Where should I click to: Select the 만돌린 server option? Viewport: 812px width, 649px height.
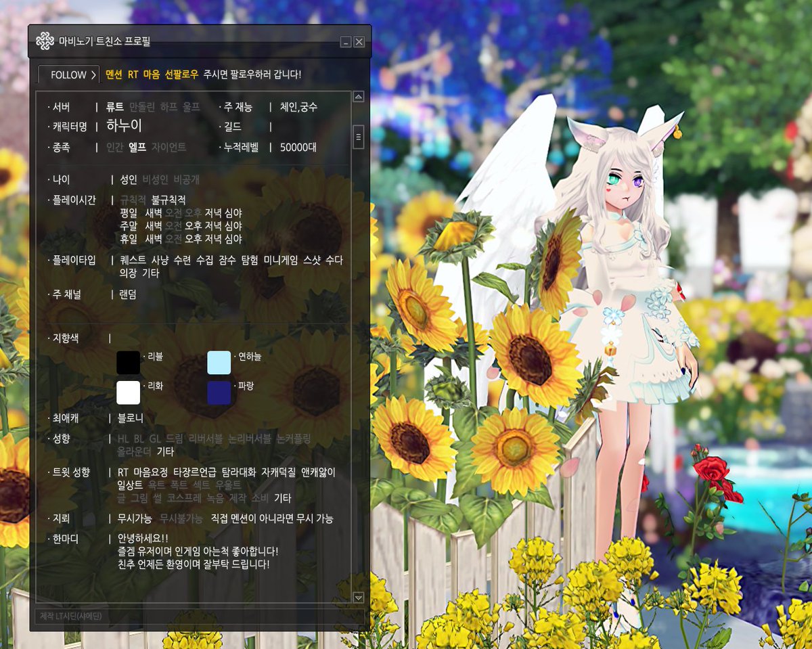[x=142, y=107]
